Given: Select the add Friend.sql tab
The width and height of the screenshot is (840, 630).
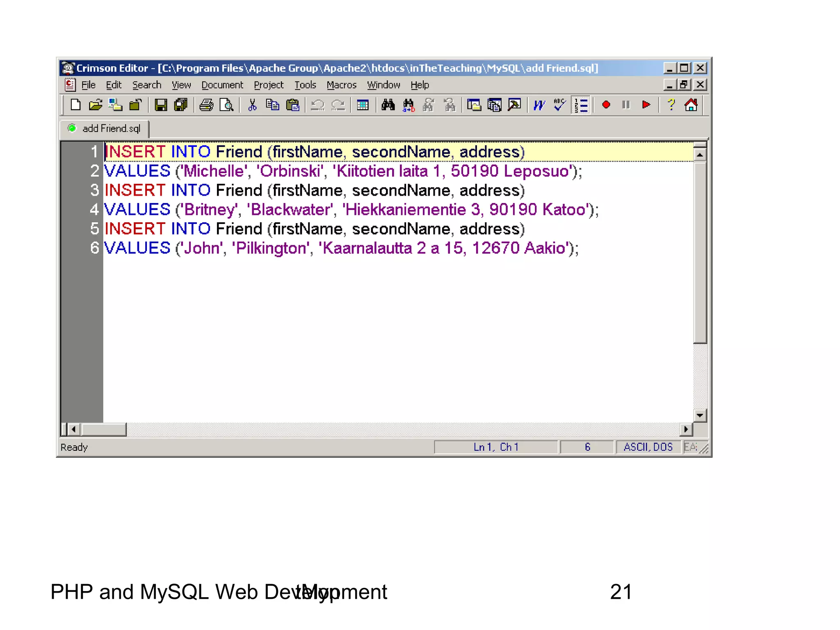Looking at the screenshot, I should (x=105, y=129).
